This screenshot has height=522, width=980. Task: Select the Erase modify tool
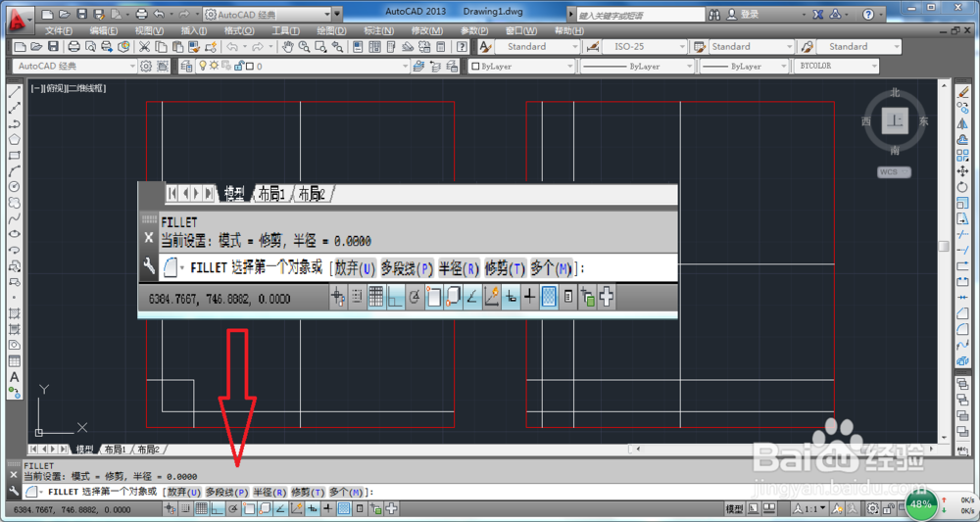click(962, 92)
